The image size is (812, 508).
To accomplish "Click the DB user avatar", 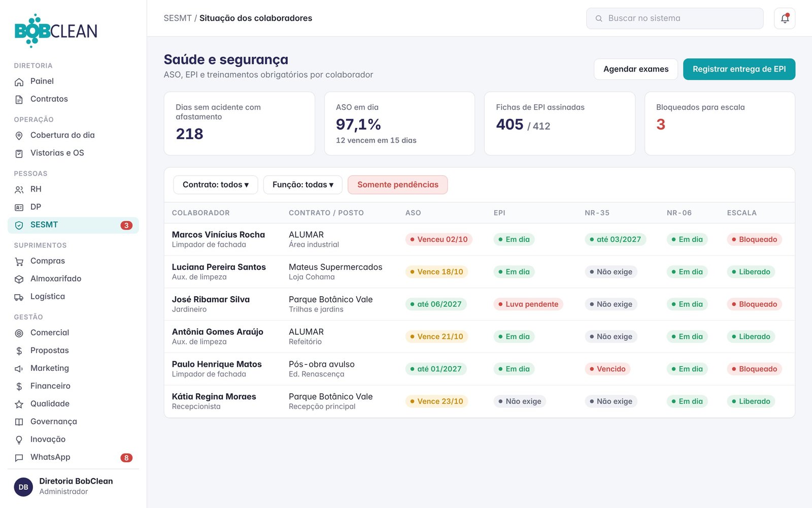I will pyautogui.click(x=23, y=487).
